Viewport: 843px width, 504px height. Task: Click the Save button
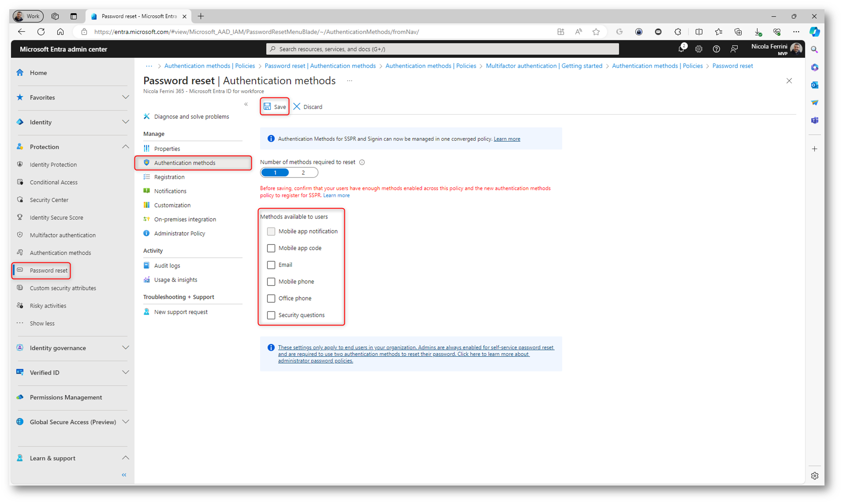[275, 107]
